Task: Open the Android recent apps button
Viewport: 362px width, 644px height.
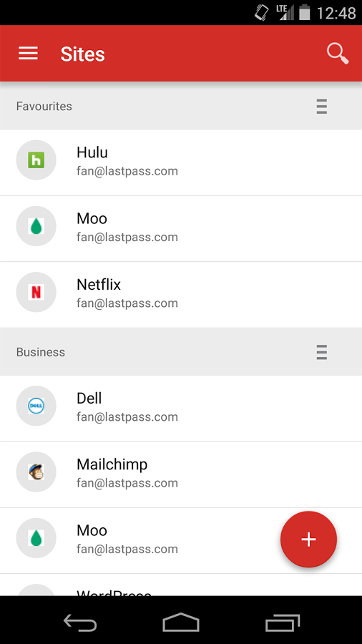Action: 283,623
